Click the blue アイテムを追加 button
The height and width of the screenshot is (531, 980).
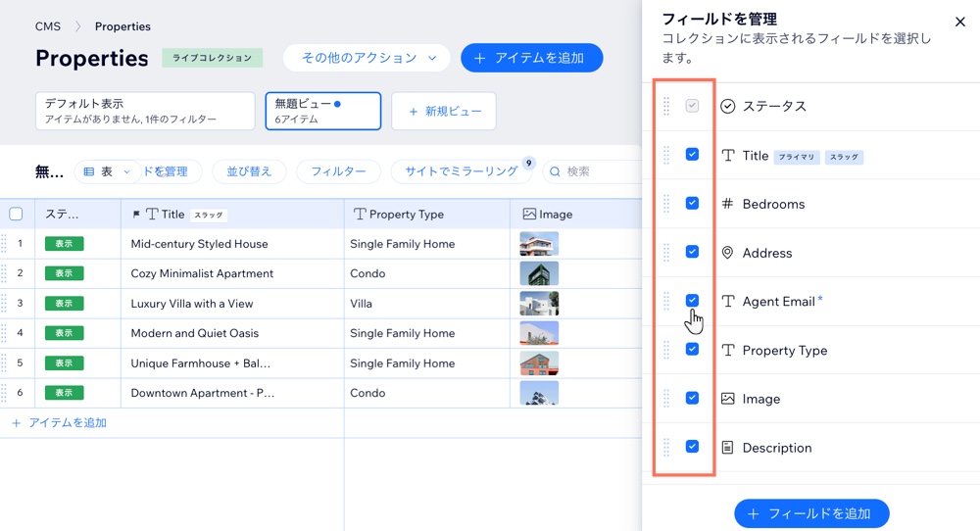point(532,58)
